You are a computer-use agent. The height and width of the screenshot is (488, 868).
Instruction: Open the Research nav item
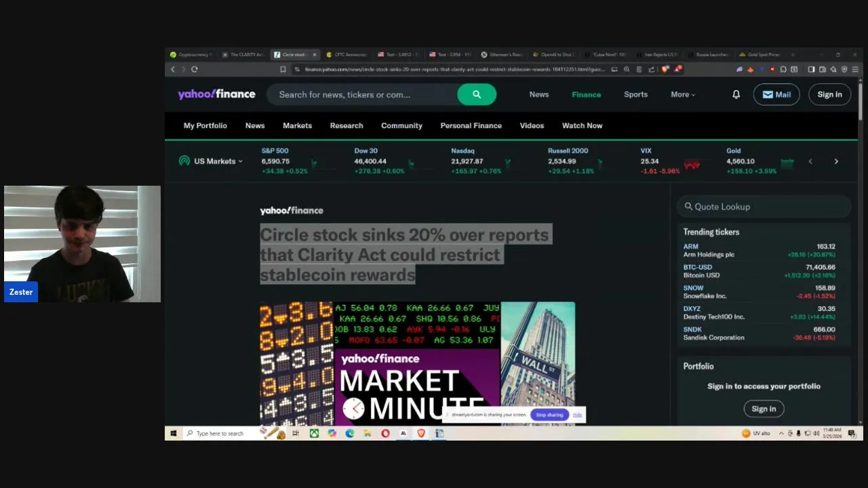(347, 125)
